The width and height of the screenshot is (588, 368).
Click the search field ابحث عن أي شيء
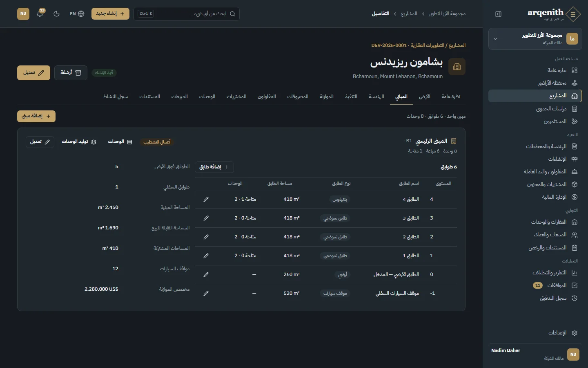187,13
